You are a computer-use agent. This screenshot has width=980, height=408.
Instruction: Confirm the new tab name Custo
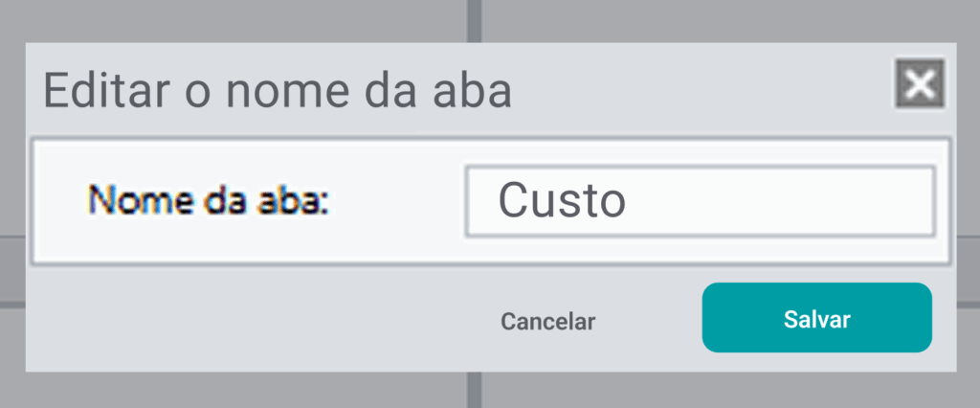click(x=816, y=319)
